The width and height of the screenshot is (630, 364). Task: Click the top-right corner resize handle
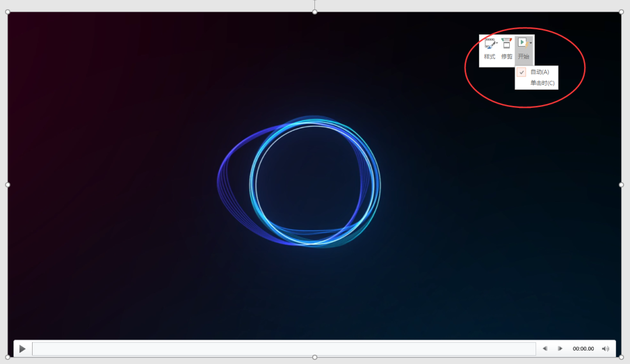click(621, 12)
